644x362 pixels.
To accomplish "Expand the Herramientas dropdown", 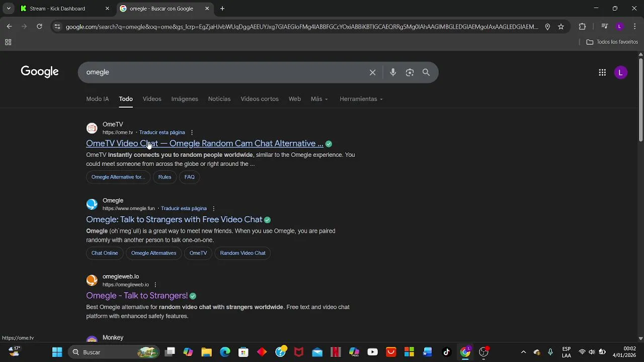I will (x=361, y=99).
